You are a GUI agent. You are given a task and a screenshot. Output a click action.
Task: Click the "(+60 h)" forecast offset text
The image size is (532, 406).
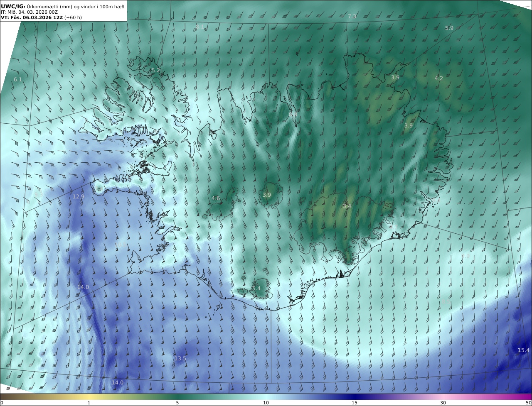point(73,18)
